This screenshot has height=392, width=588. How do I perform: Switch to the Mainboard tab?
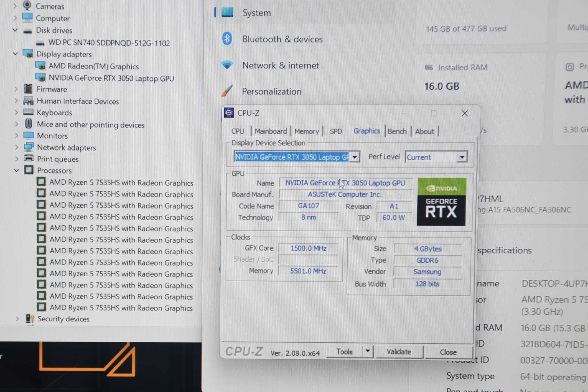click(271, 131)
